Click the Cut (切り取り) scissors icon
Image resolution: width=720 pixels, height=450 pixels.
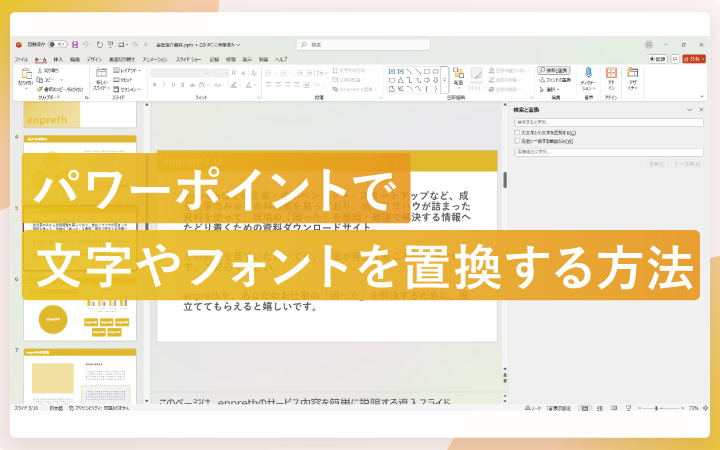coord(40,71)
